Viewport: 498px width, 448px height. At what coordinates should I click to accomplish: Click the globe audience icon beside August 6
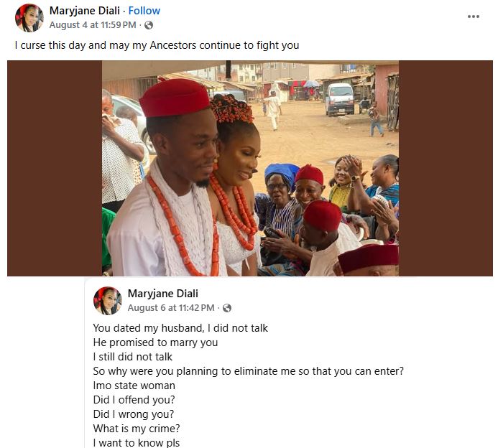pos(227,308)
